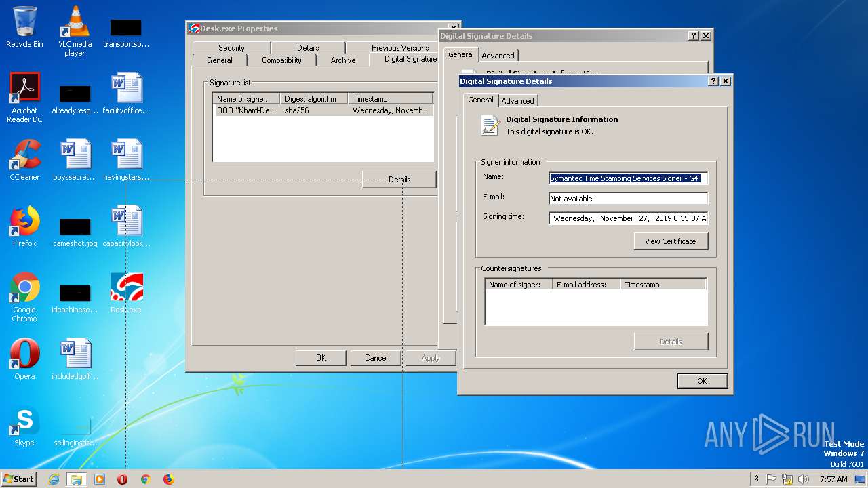The height and width of the screenshot is (488, 868).
Task: Launch Google Chrome desktop shortcut
Action: 24,297
